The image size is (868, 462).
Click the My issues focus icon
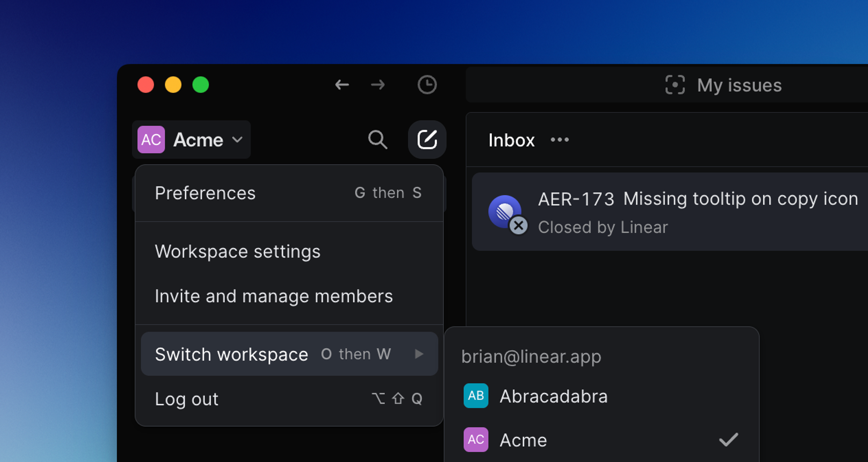[x=675, y=85]
